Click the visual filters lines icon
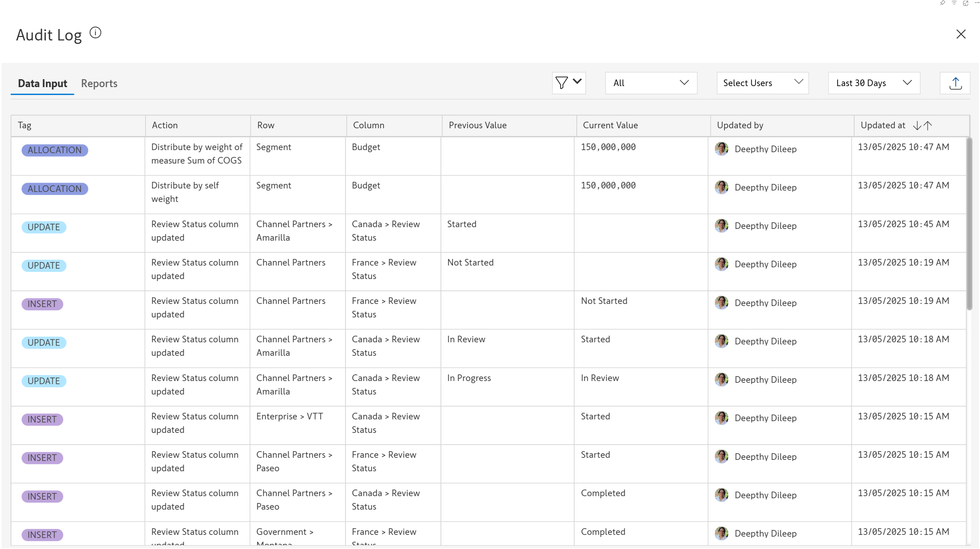Image resolution: width=980 pixels, height=549 pixels. pos(954,3)
